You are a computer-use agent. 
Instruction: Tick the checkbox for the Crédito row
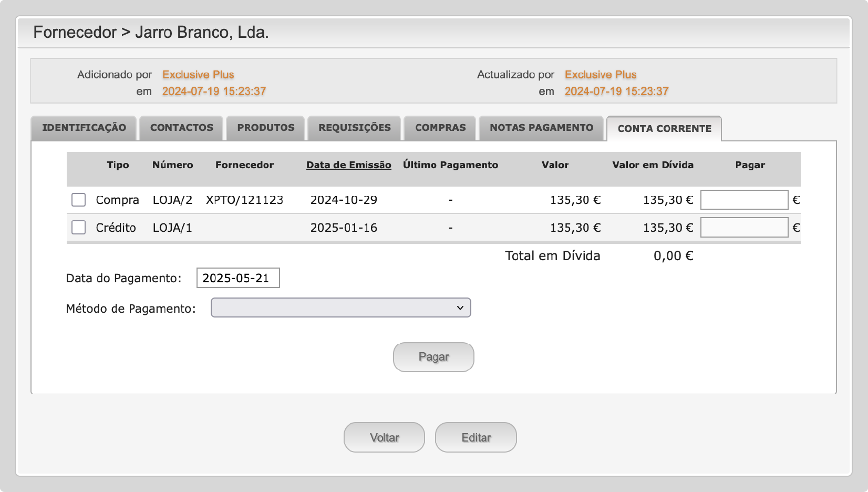point(78,227)
